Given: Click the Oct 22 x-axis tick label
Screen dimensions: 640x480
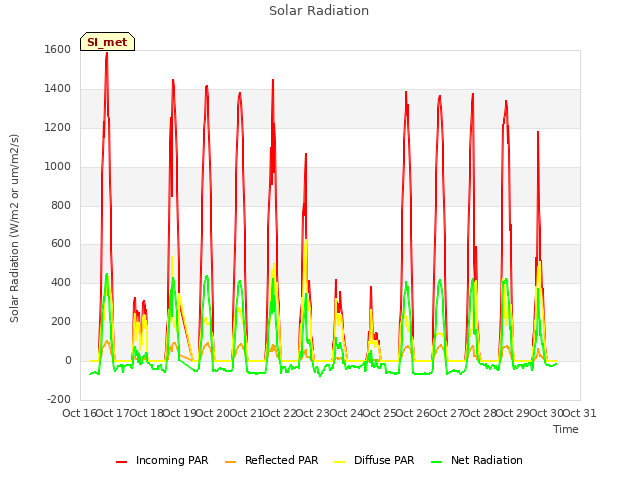Looking at the screenshot, I should (279, 413).
